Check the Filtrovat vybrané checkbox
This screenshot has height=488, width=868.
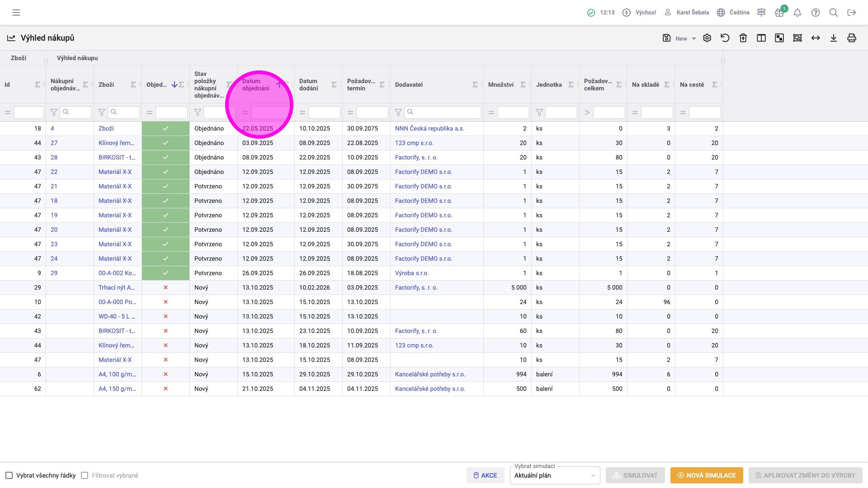pyautogui.click(x=85, y=475)
